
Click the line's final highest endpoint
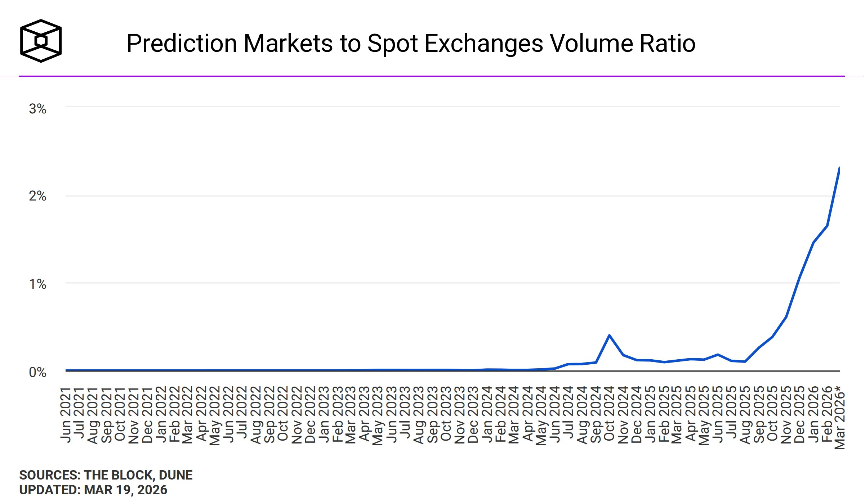coord(839,168)
